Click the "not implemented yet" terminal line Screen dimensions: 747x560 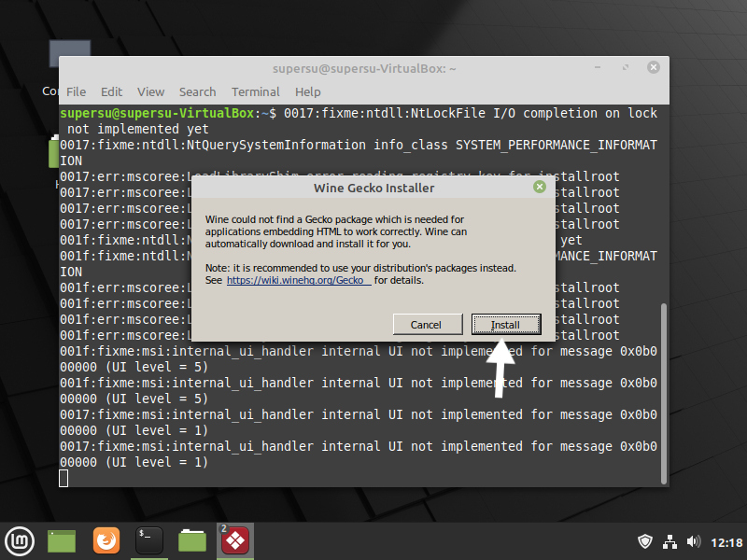click(137, 129)
